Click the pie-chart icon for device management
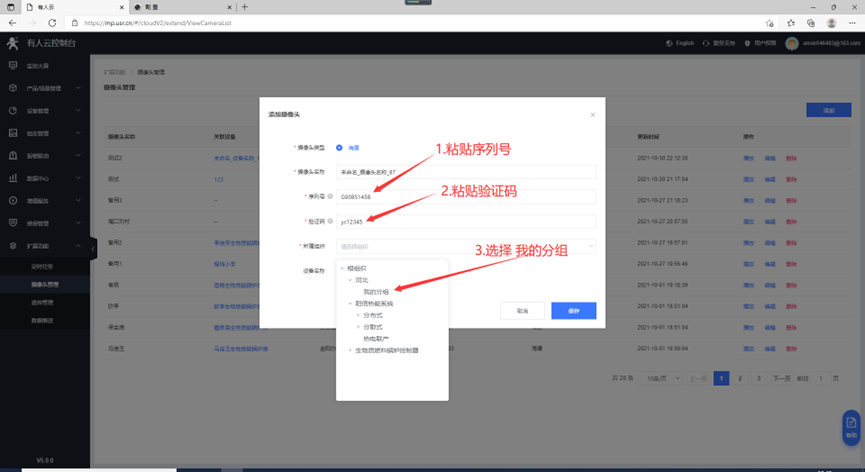This screenshot has height=472, width=865. coord(13,111)
